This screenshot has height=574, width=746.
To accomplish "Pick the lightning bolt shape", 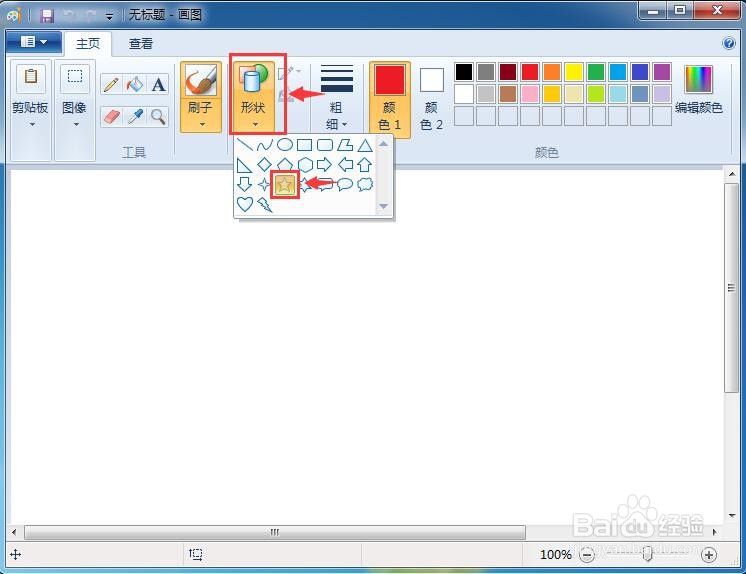I will pos(265,204).
